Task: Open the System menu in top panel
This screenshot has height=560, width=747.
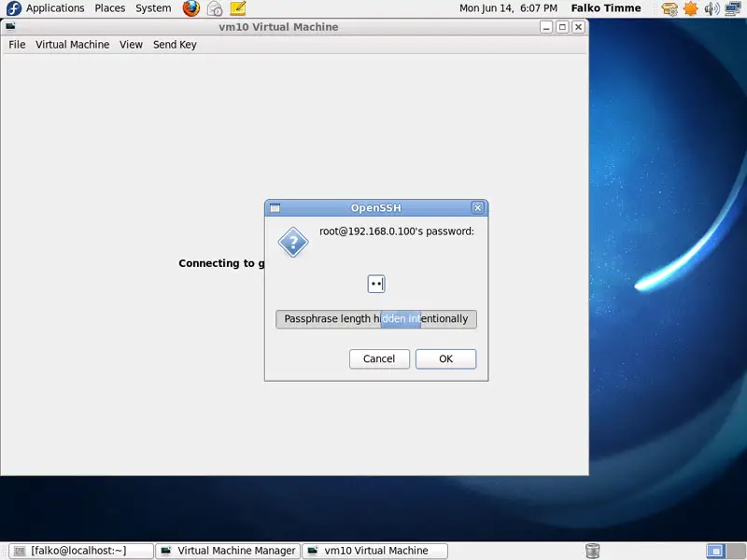Action: tap(153, 8)
